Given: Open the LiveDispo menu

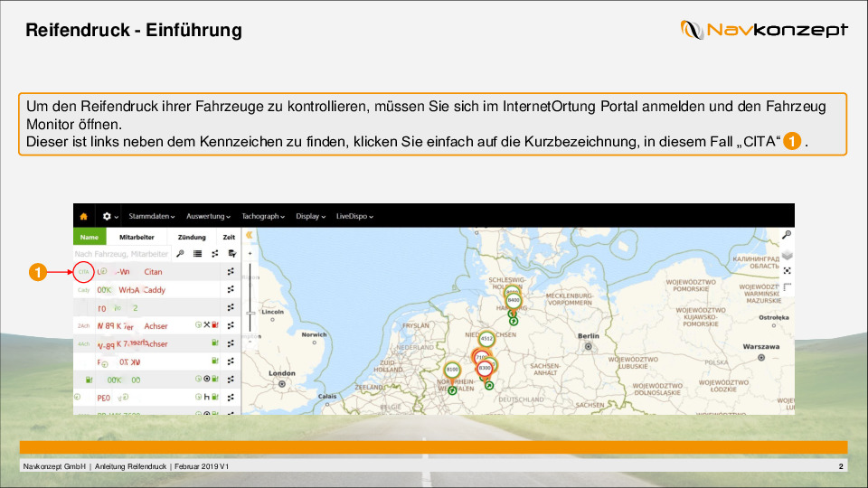Looking at the screenshot, I should [x=354, y=216].
